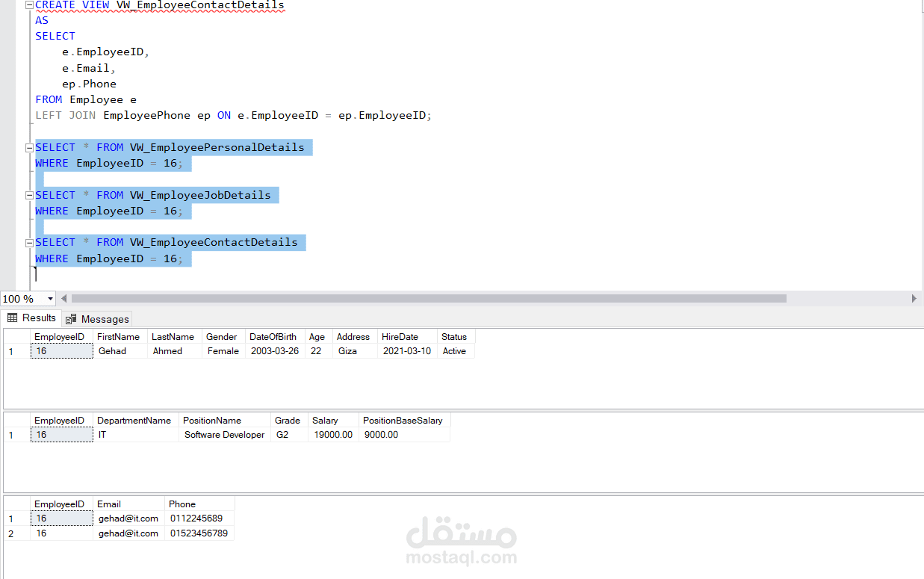Click the Messages tab icon
This screenshot has width=924, height=579.
pos(72,319)
